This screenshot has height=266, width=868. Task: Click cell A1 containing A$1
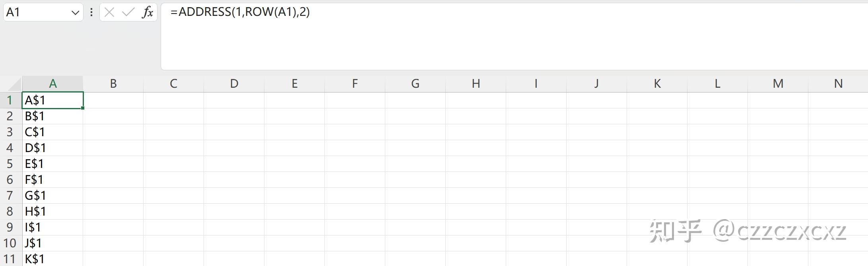point(52,100)
